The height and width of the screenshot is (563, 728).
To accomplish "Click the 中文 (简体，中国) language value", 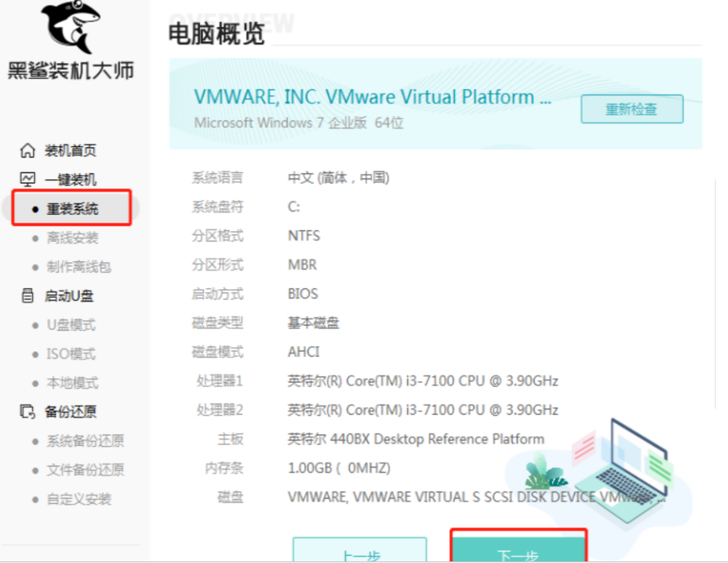I will 339,178.
